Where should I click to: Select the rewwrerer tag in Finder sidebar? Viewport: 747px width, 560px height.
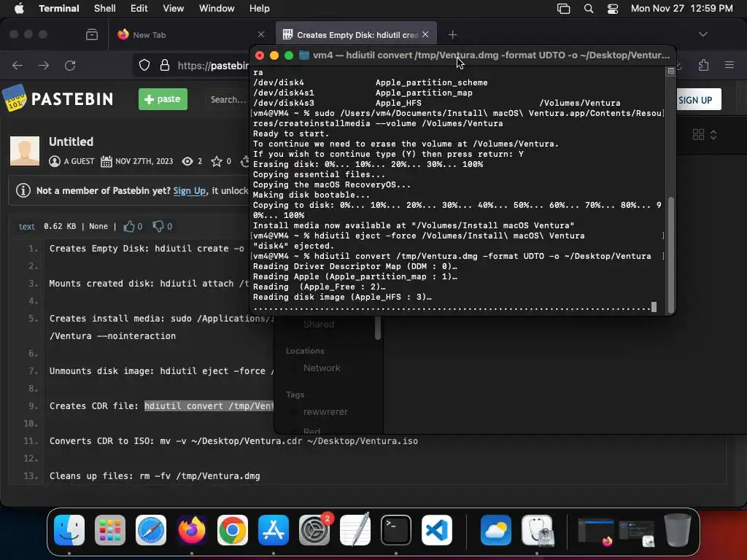point(325,412)
